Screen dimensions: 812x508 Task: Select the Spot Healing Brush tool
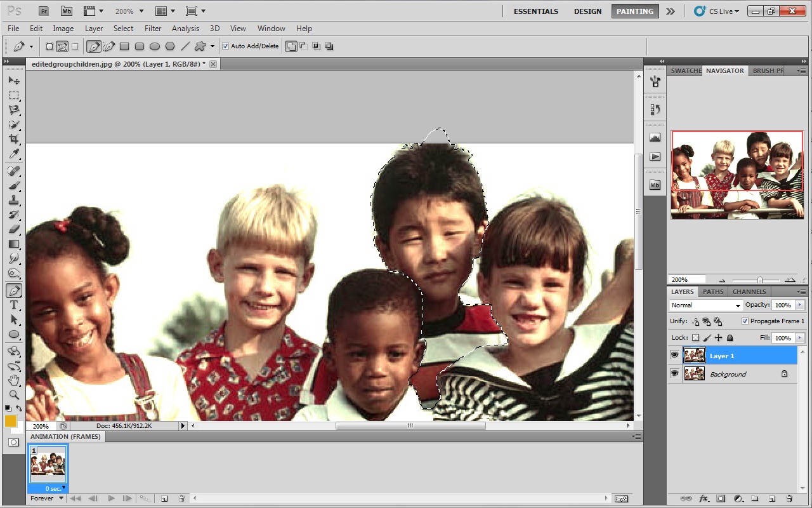(x=14, y=171)
